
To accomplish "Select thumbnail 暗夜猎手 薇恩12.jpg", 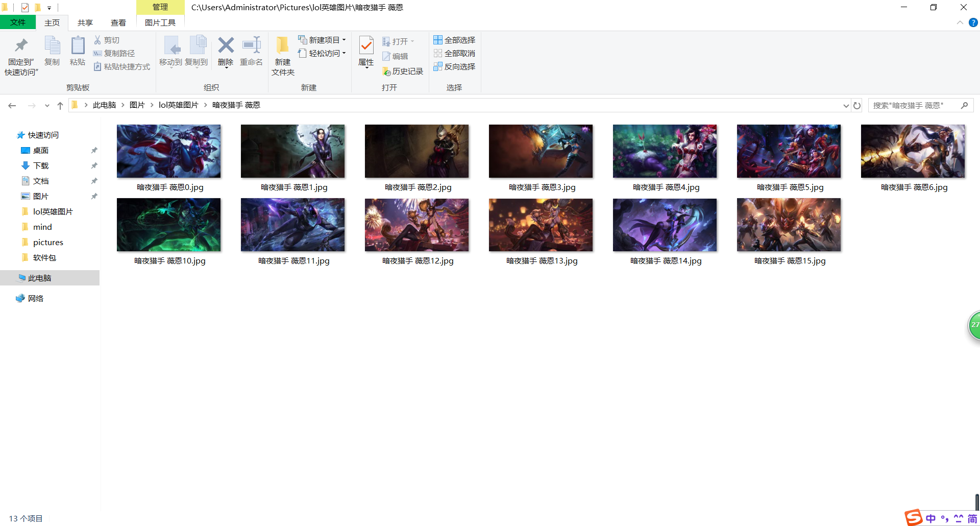I will coord(417,225).
